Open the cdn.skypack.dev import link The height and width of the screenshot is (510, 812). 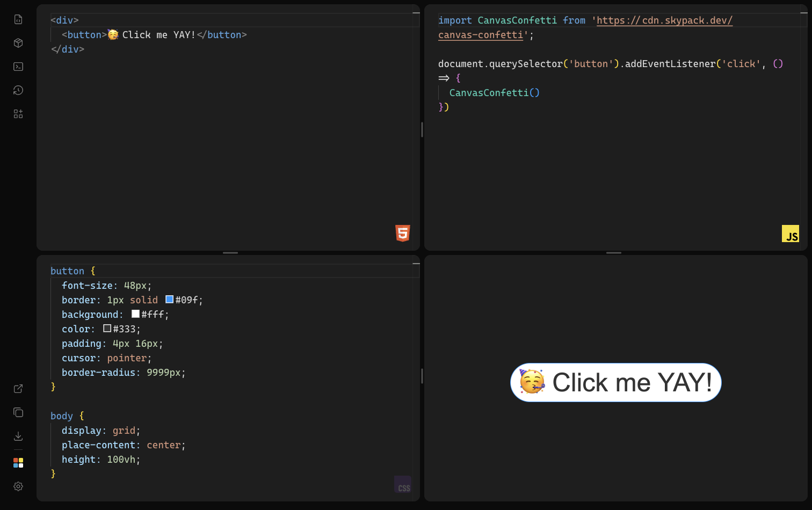point(665,20)
